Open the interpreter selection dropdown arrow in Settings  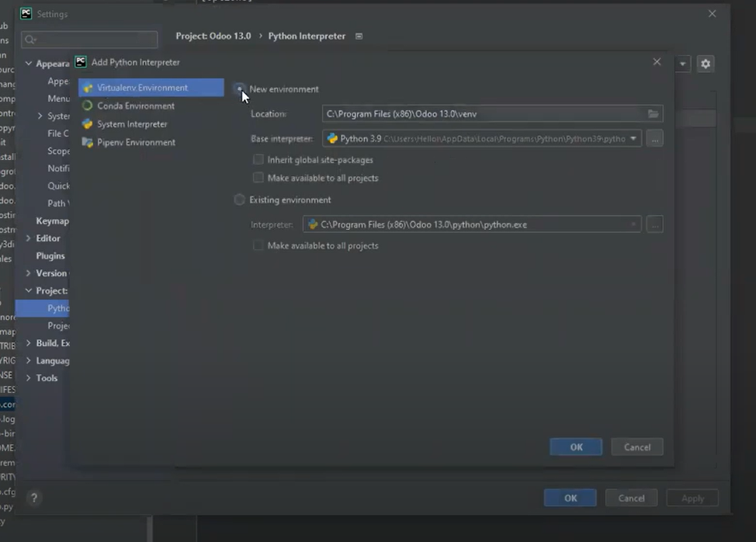(682, 64)
